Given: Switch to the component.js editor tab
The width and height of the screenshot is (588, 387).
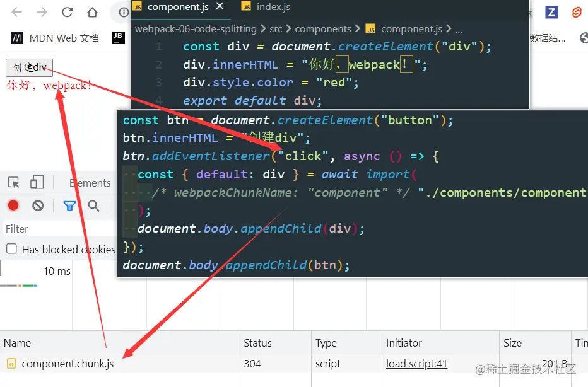Looking at the screenshot, I should 177,7.
